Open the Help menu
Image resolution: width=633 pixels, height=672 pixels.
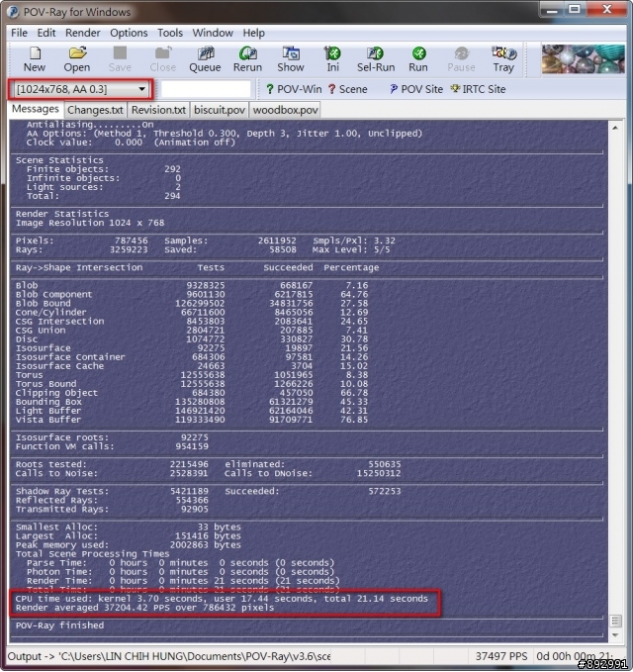[253, 33]
